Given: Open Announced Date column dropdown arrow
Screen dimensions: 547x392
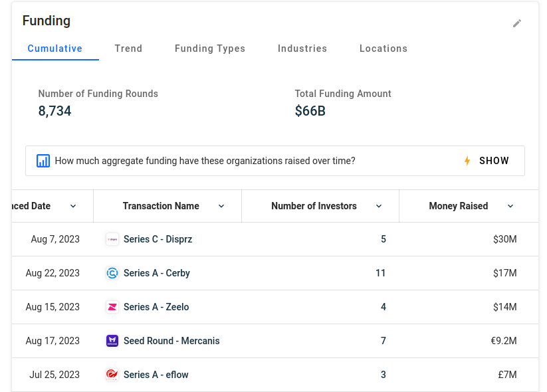Looking at the screenshot, I should (73, 206).
